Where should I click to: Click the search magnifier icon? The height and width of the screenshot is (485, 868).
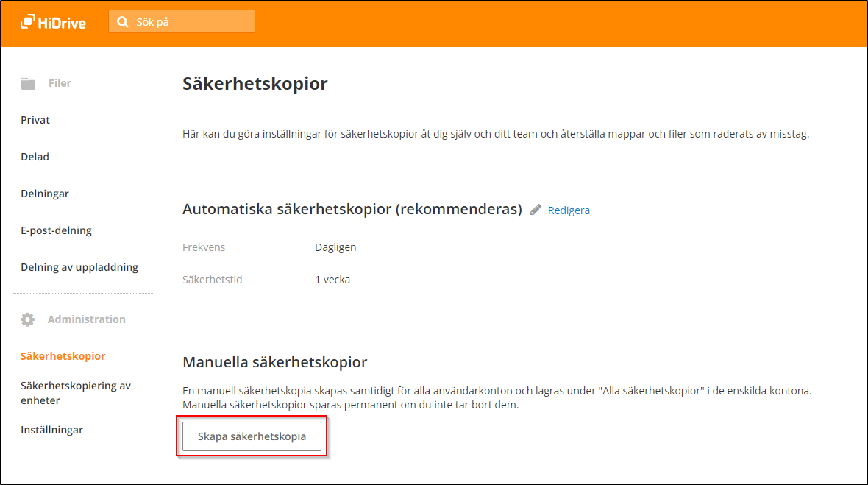[122, 22]
